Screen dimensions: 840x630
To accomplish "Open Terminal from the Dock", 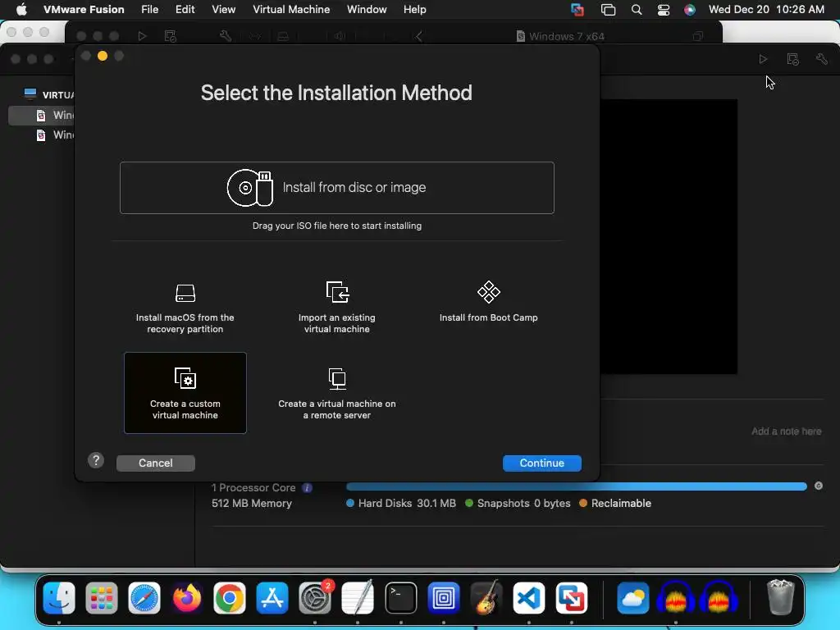I will (x=400, y=598).
